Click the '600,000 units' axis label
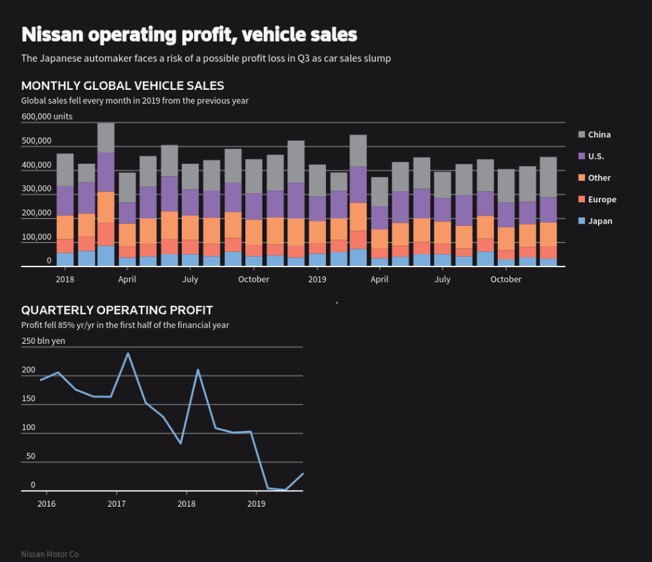Screen dimensions: 652x562 coord(47,116)
